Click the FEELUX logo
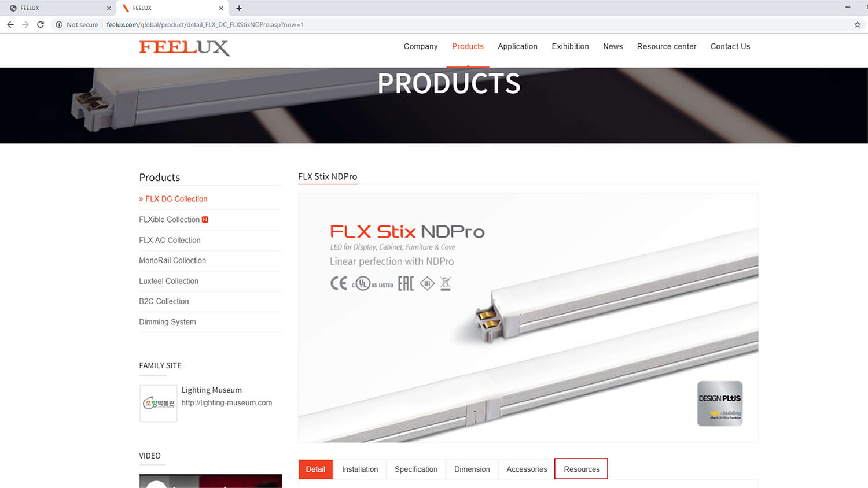Image resolution: width=868 pixels, height=488 pixels. point(185,47)
